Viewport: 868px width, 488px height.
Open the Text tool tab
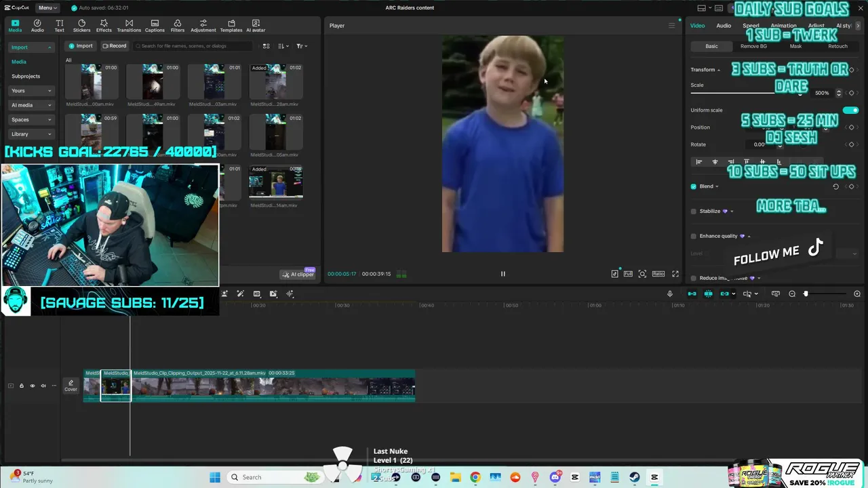[60, 26]
